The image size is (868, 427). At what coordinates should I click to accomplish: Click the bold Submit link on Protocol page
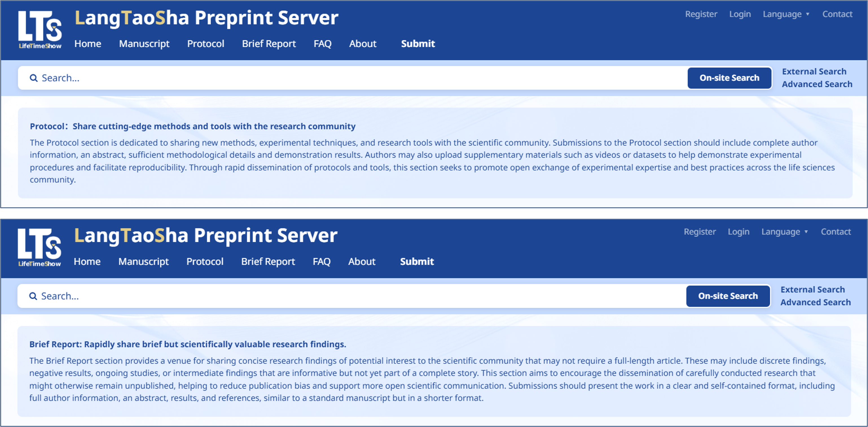click(x=418, y=43)
